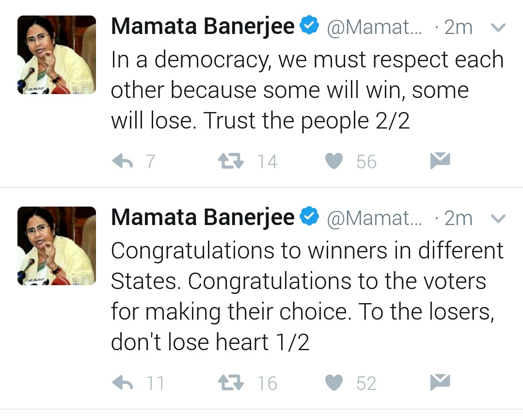
Task: Open Mamata Banerjee's name on first tweet
Action: 203,27
